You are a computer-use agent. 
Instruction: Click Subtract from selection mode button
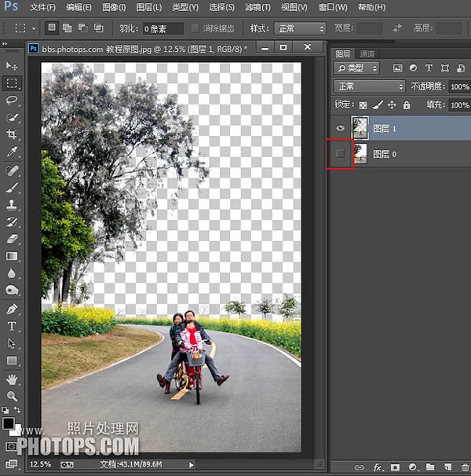pos(83,28)
